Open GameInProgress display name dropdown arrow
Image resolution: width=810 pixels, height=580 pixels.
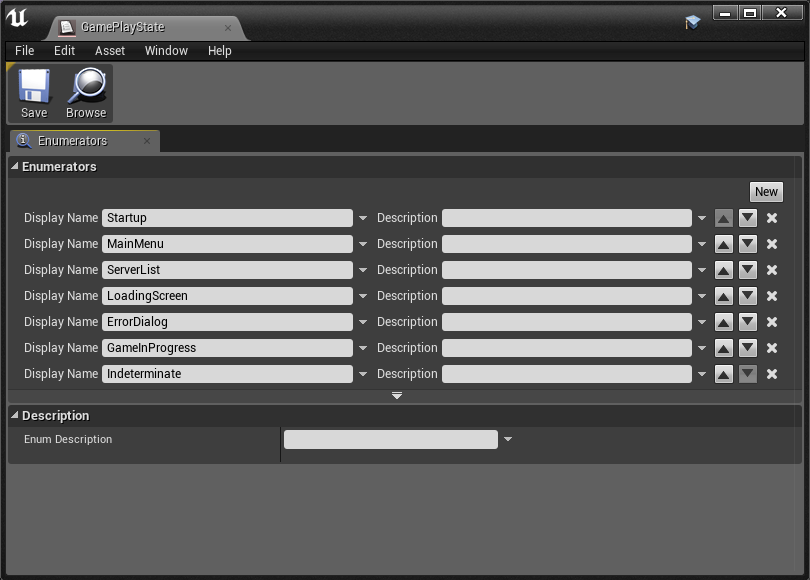(x=363, y=348)
